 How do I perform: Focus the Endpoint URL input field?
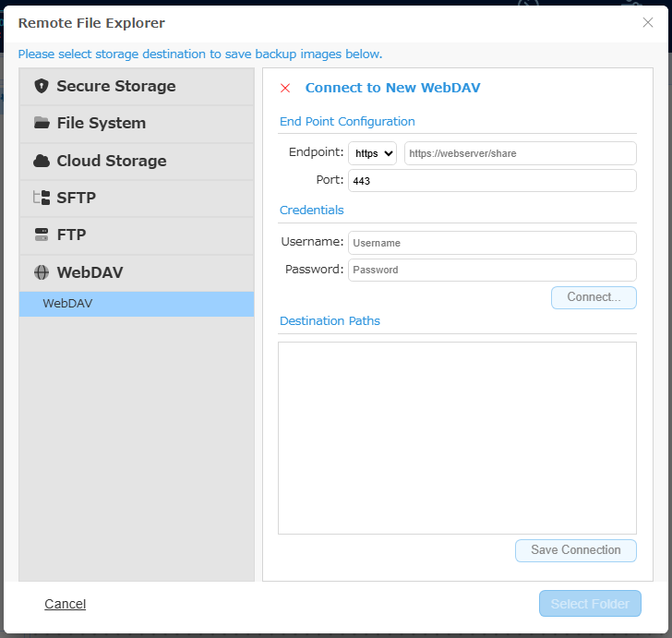pos(521,153)
